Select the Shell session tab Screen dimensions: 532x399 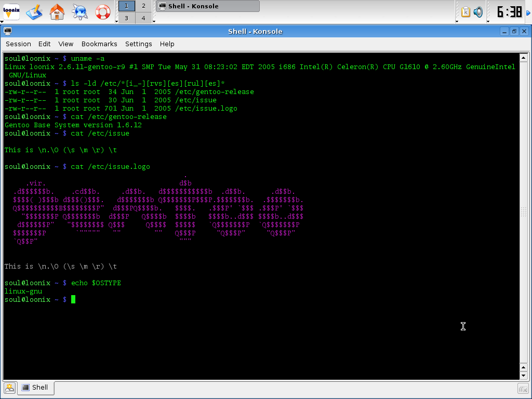click(x=35, y=388)
